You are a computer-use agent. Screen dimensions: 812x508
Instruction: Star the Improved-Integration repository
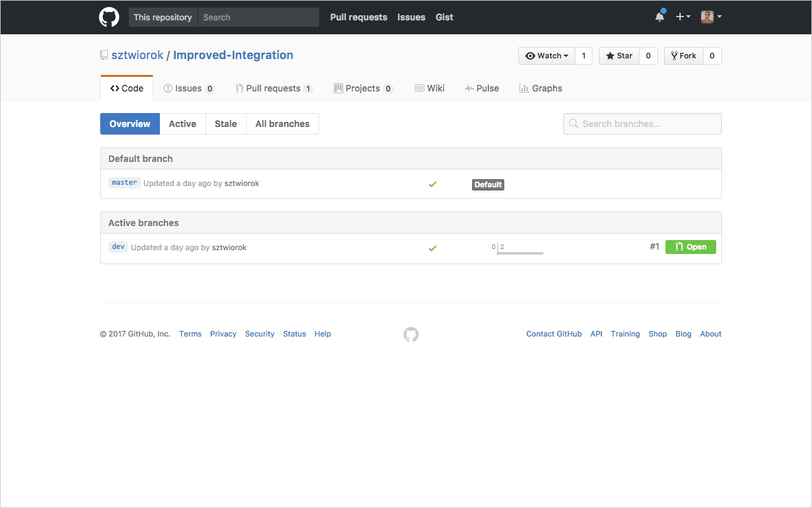619,56
